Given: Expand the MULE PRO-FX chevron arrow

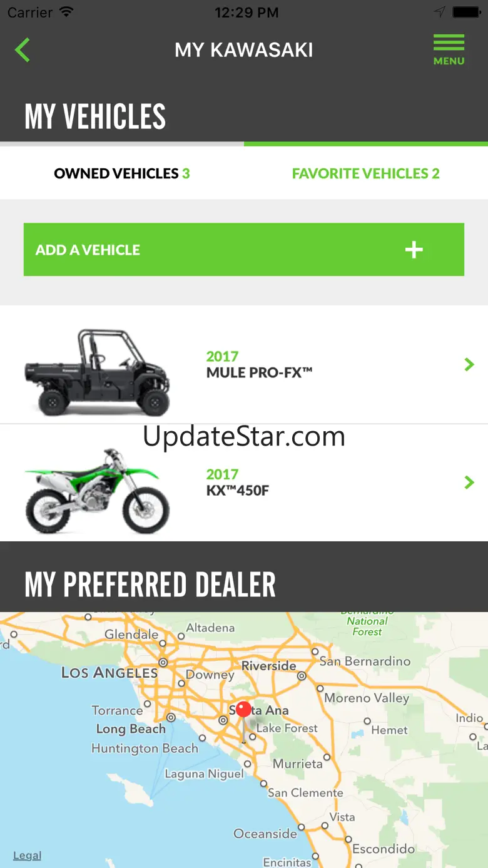Looking at the screenshot, I should tap(469, 364).
